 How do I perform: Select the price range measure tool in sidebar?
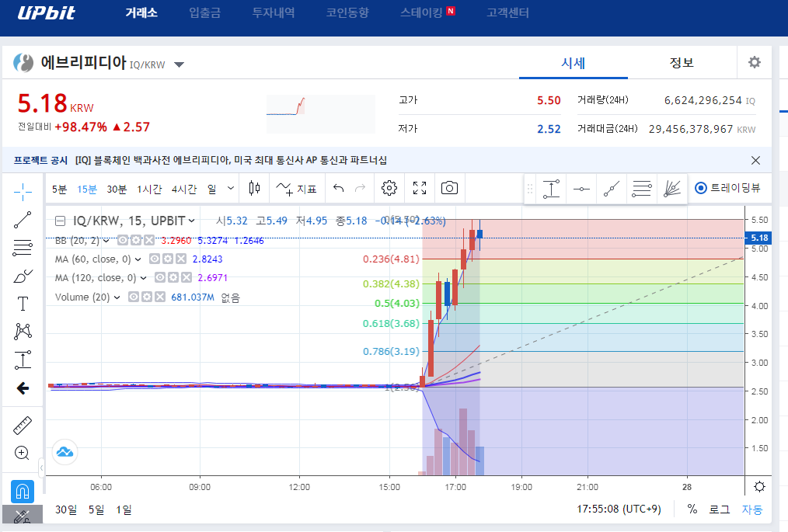click(23, 360)
